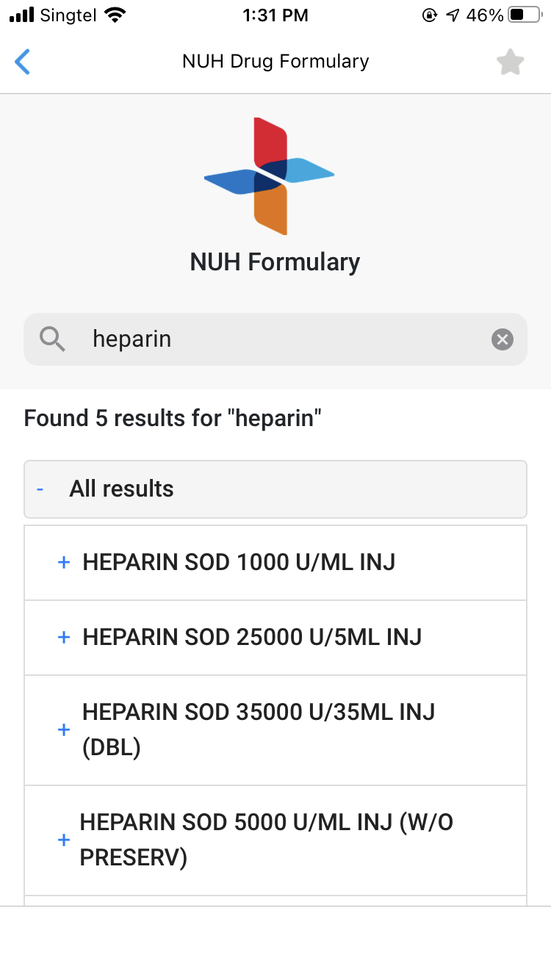Tap plus icon beside Heparin 25000 U/5ML
This screenshot has width=551, height=980.
(x=64, y=638)
